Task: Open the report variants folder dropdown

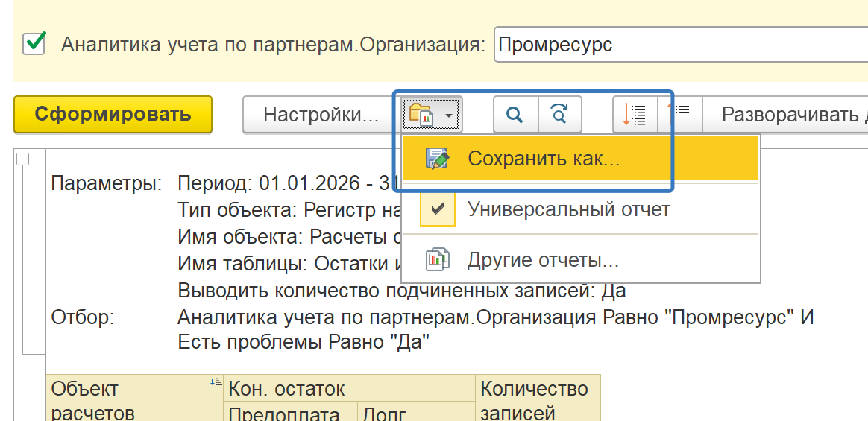Action: pos(431,115)
